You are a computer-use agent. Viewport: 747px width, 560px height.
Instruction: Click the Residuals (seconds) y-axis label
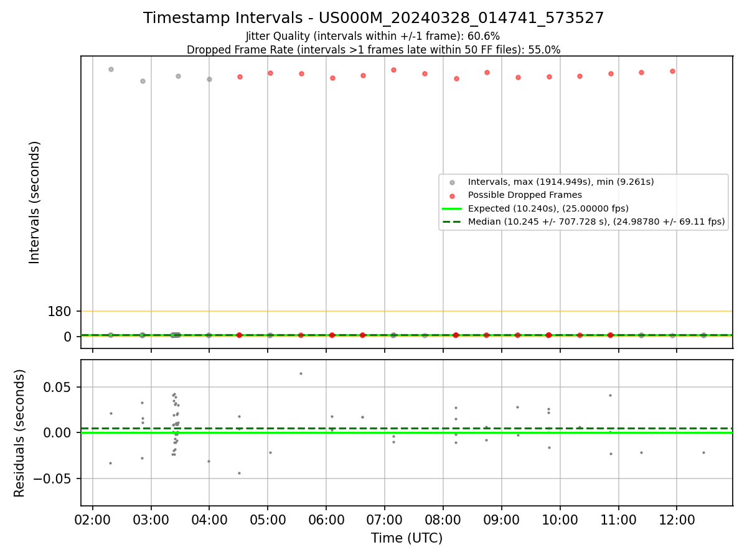[x=20, y=433]
